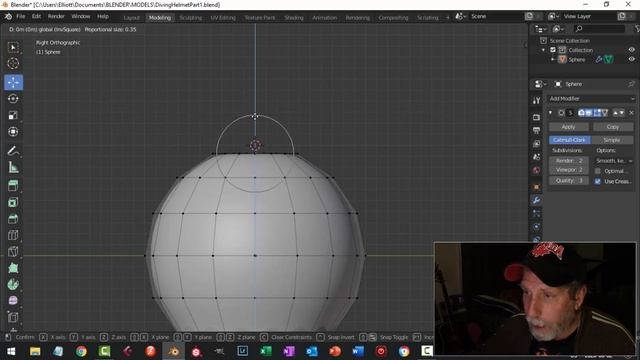Move modifier up in stack

(616, 113)
